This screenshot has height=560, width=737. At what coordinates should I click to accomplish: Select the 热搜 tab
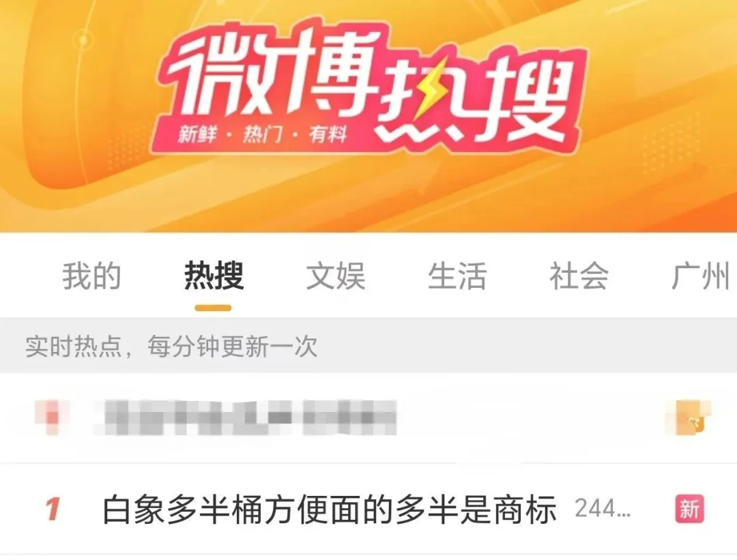coord(214,276)
